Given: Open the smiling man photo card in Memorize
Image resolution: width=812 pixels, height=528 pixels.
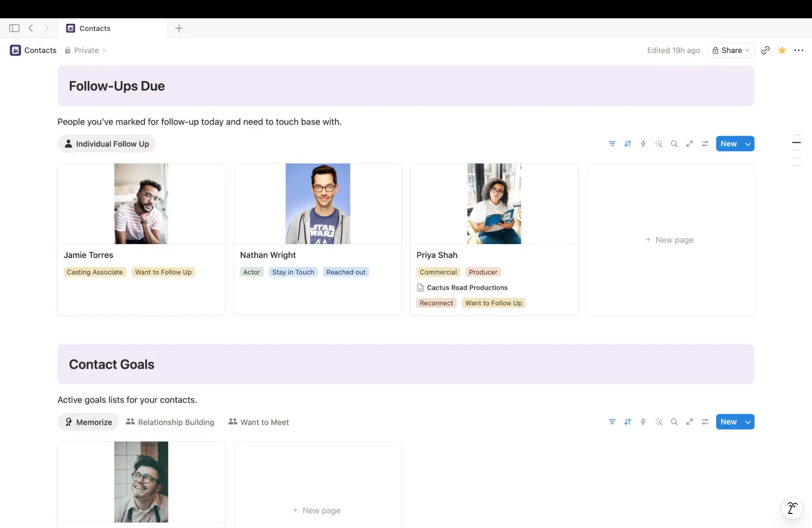Looking at the screenshot, I should tap(141, 482).
